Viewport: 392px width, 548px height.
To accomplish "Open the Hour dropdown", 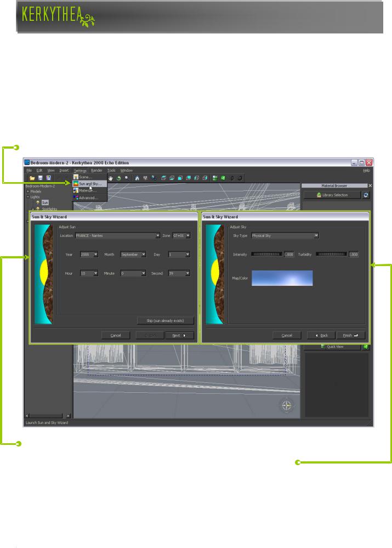I will click(x=89, y=273).
